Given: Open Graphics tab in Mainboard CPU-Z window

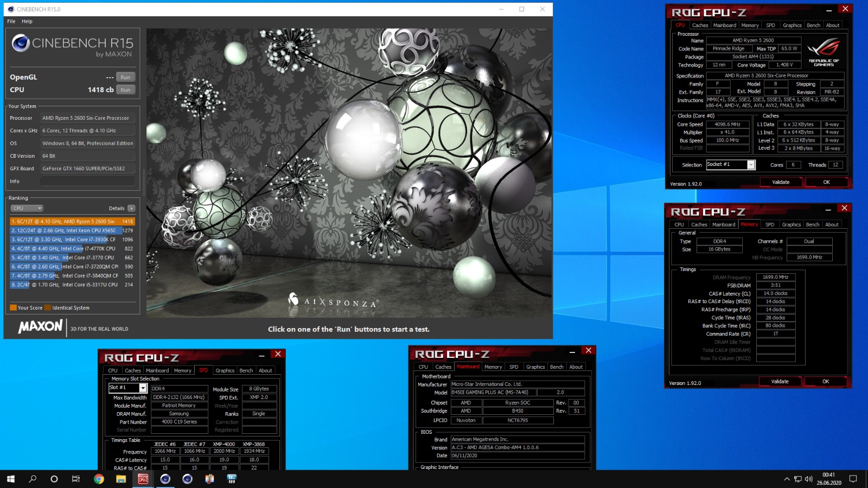Looking at the screenshot, I should pos(535,367).
